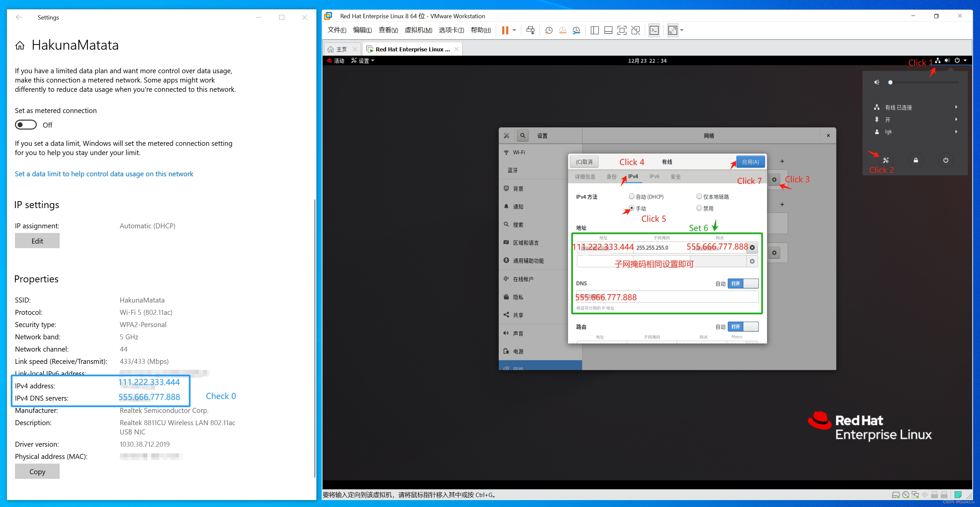Send Ctrl+Alt+Del to the VM via toolbar icon

pyautogui.click(x=530, y=30)
